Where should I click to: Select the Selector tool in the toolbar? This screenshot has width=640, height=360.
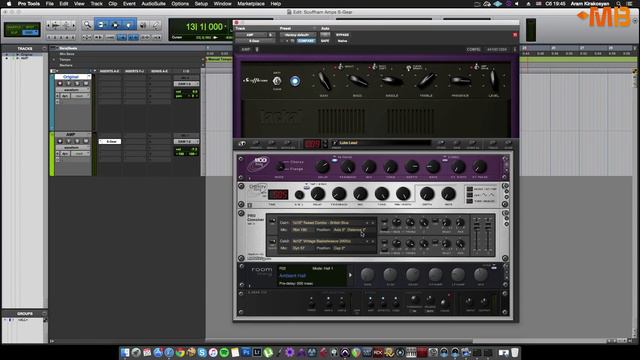tap(115, 25)
